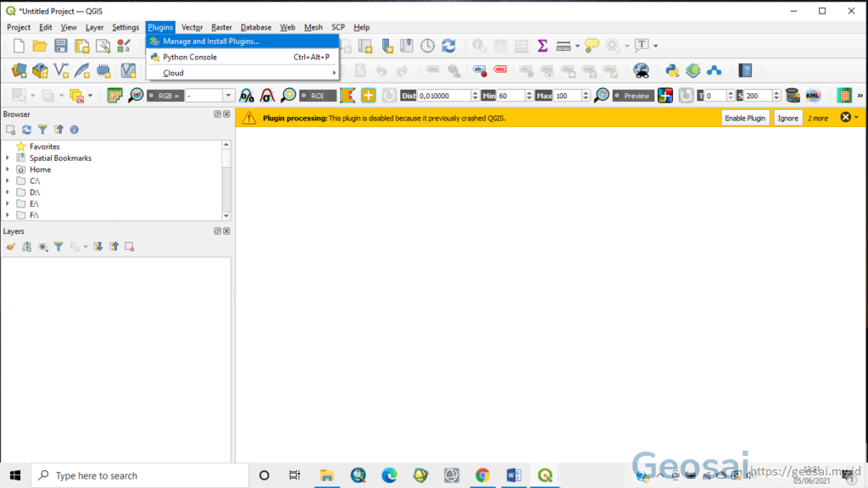This screenshot has height=488, width=868.
Task: Show the 1 more messages link
Action: pos(818,119)
